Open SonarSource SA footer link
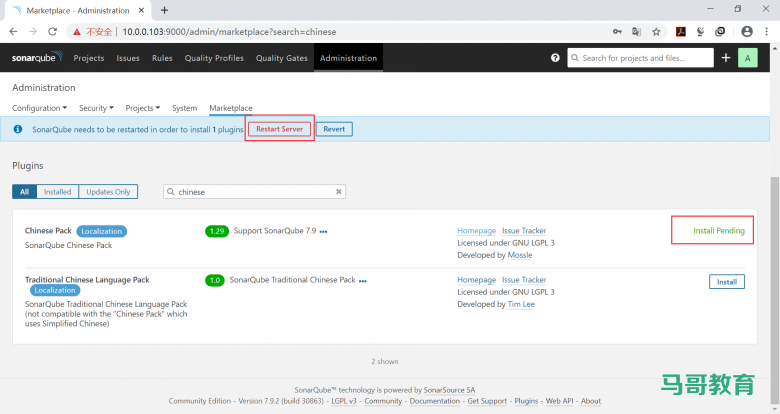Image resolution: width=780 pixels, height=414 pixels. click(449, 390)
